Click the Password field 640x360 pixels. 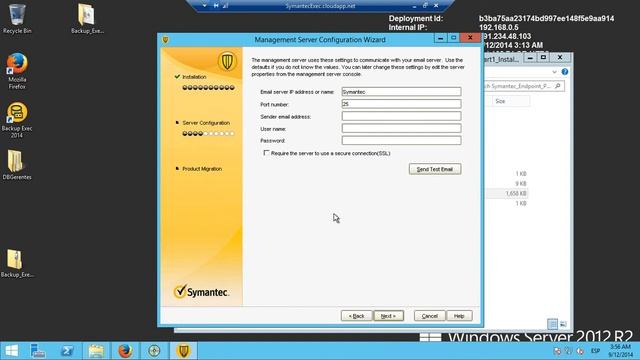coord(401,140)
